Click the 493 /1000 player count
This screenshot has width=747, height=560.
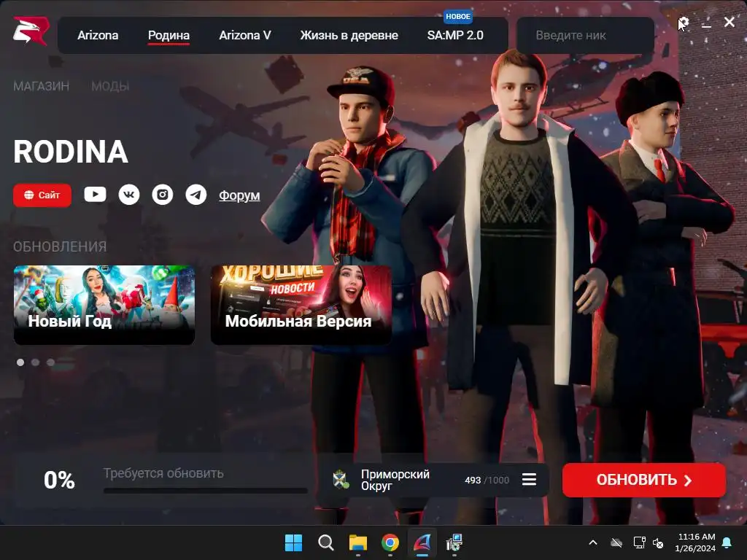click(x=487, y=480)
